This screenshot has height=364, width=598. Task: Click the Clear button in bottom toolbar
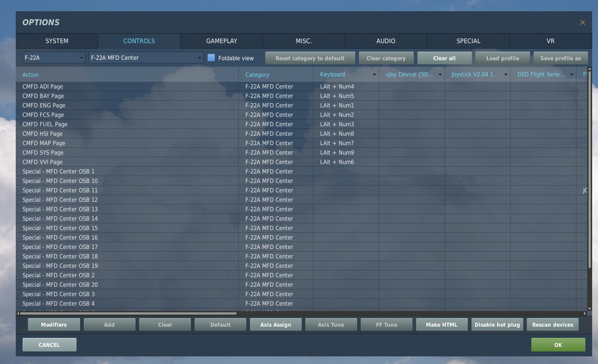pyautogui.click(x=165, y=325)
